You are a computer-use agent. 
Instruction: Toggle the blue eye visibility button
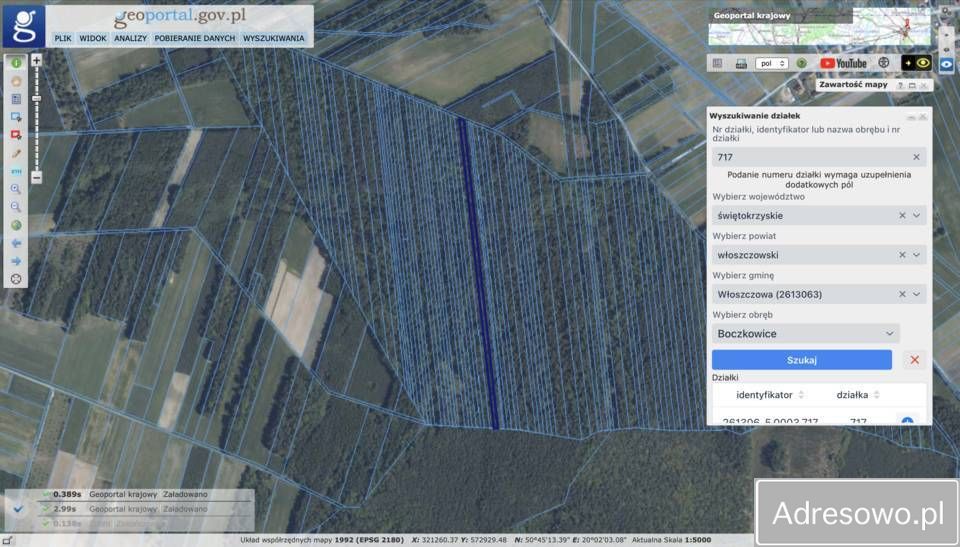pos(946,64)
